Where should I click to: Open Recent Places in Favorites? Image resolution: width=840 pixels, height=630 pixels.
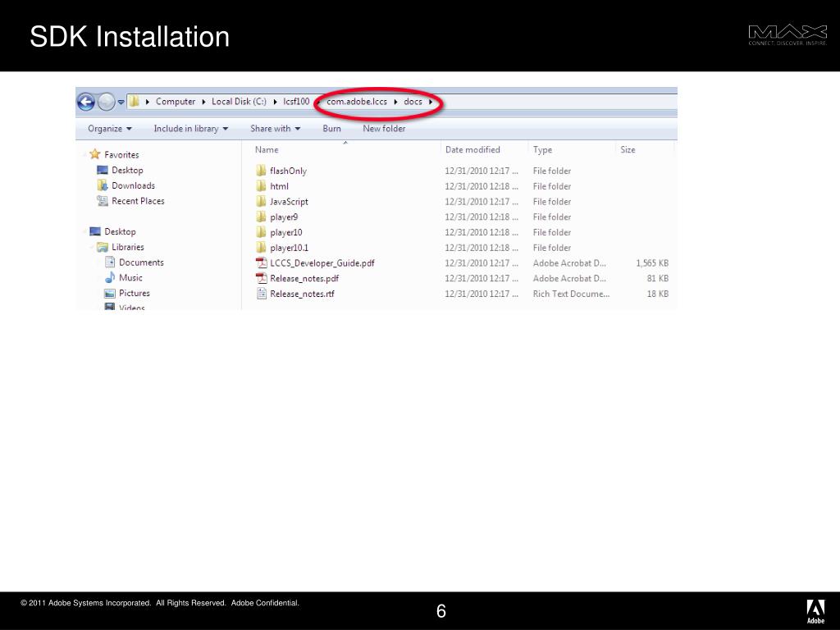pyautogui.click(x=138, y=201)
